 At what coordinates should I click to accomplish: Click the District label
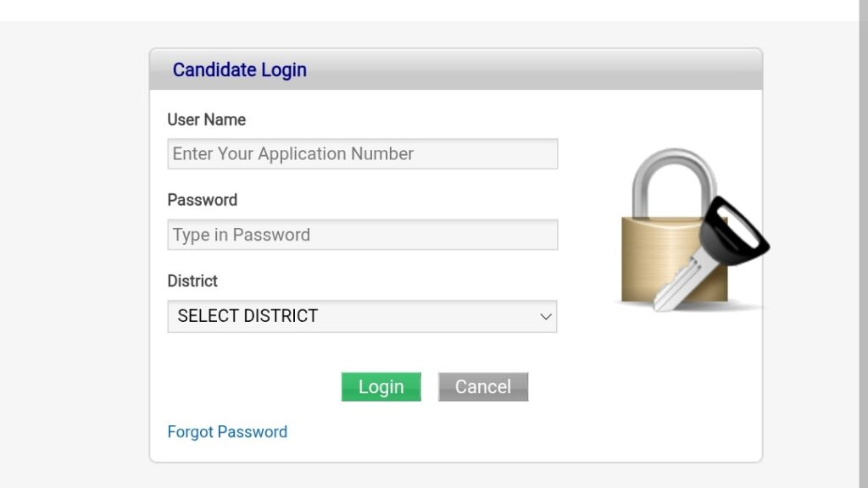pyautogui.click(x=192, y=281)
